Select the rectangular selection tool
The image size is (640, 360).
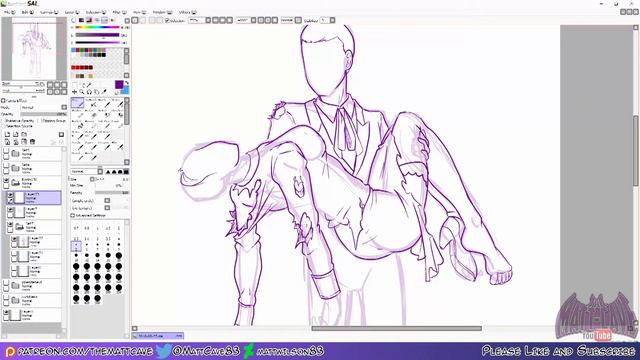point(74,85)
